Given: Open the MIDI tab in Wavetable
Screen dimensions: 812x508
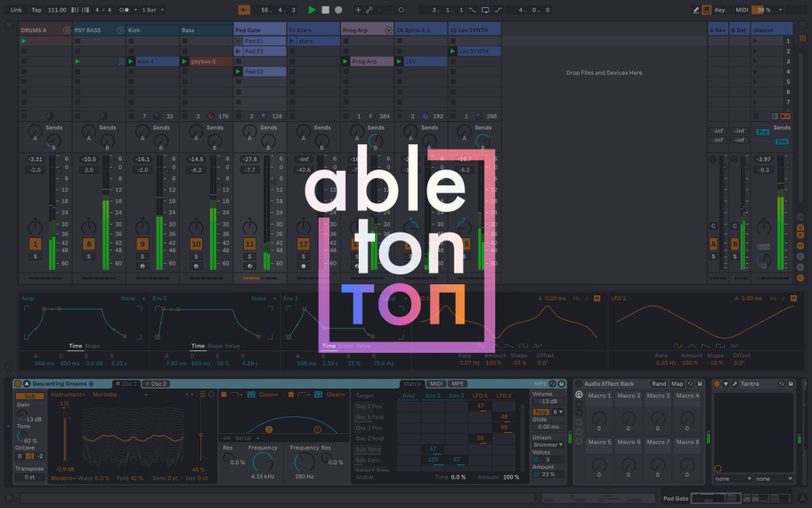Looking at the screenshot, I should point(436,383).
